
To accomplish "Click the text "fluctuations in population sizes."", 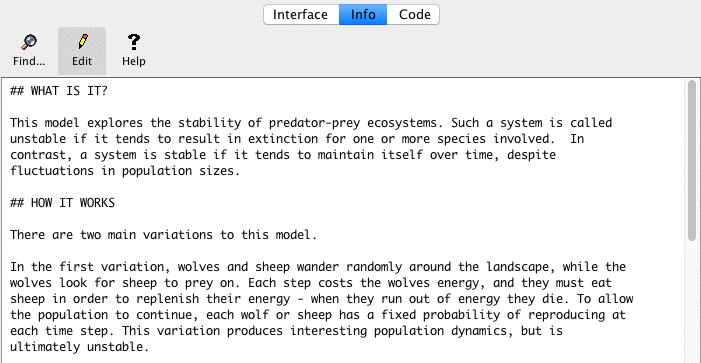I will (x=125, y=171).
